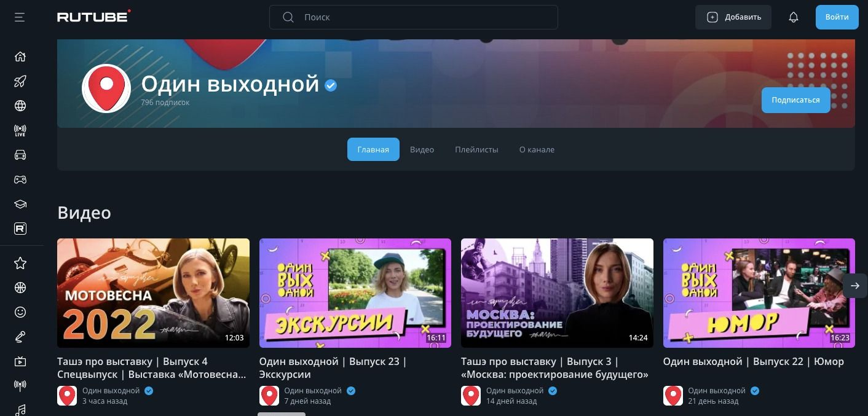
Task: Switch to the Главная tab
Action: click(373, 149)
